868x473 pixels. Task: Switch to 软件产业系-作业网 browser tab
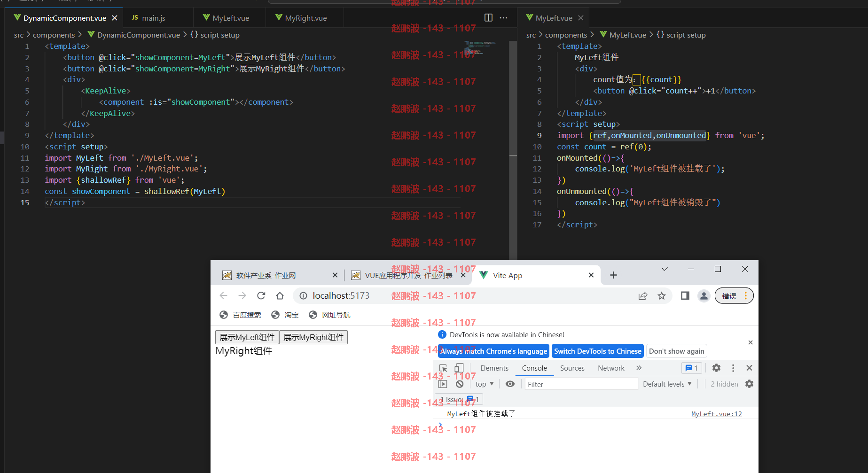click(x=266, y=275)
